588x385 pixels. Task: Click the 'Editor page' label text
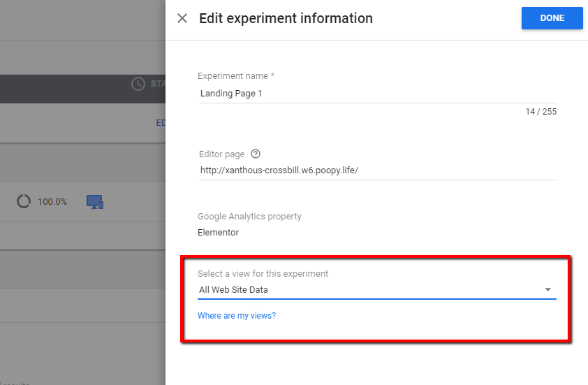221,154
